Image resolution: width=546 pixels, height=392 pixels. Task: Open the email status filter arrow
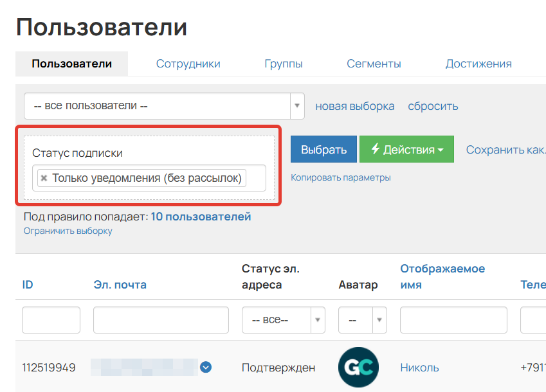(318, 319)
